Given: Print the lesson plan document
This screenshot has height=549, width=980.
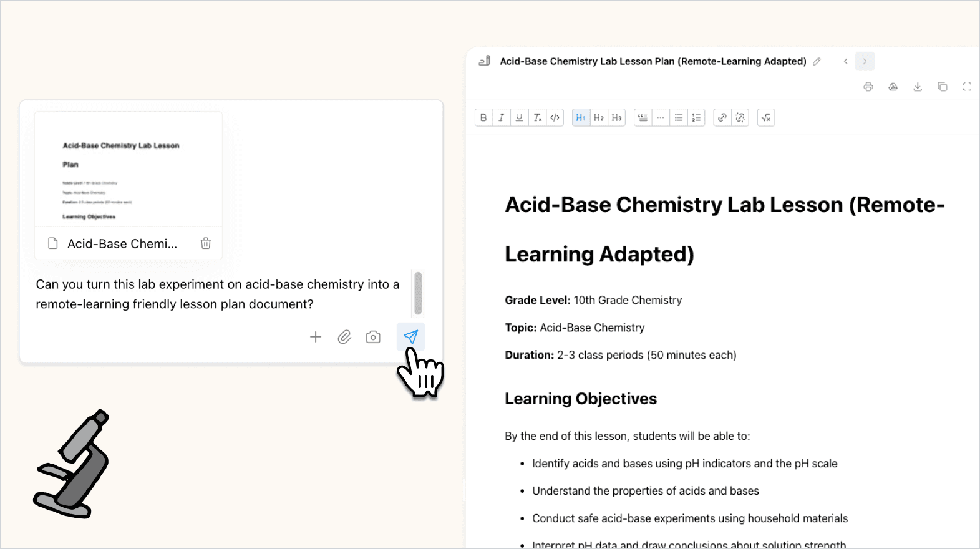Looking at the screenshot, I should click(x=868, y=87).
